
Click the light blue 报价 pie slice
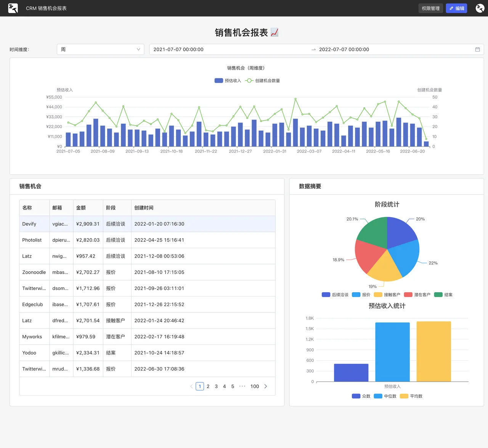[x=405, y=256]
